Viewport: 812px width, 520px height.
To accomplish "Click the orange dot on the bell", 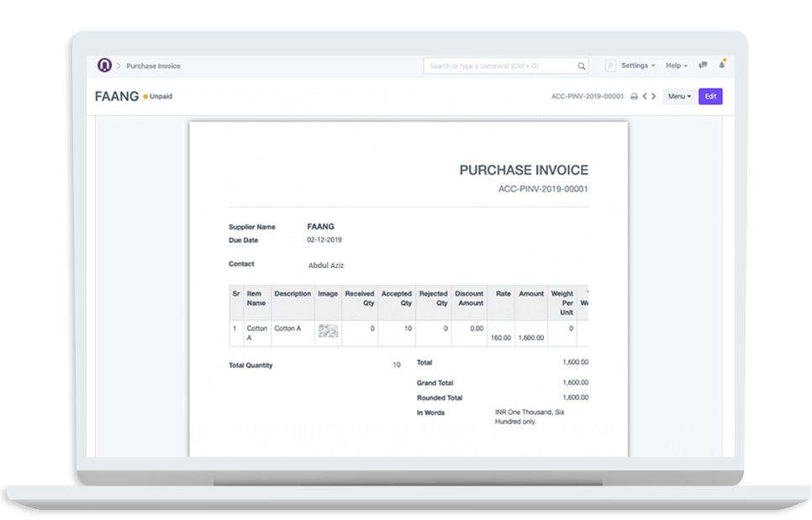I will tap(725, 60).
